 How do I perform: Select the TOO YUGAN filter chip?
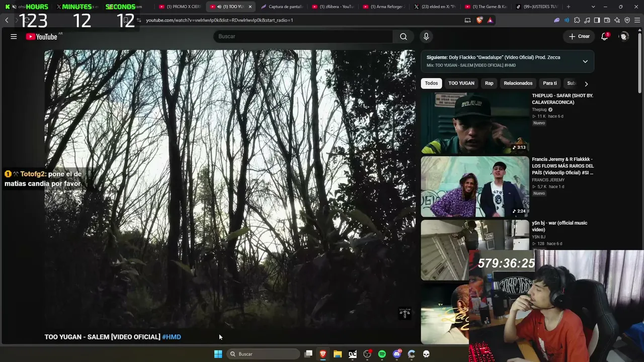click(461, 83)
